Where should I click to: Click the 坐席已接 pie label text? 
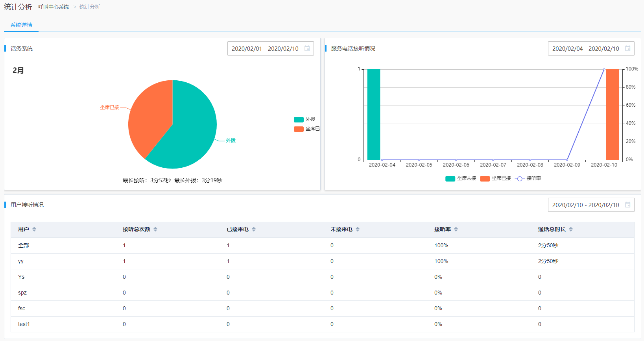pos(109,107)
